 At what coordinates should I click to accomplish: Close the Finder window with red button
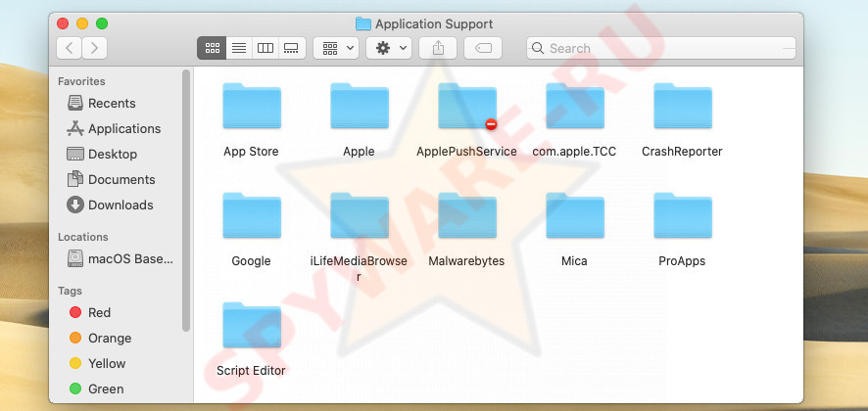(63, 23)
